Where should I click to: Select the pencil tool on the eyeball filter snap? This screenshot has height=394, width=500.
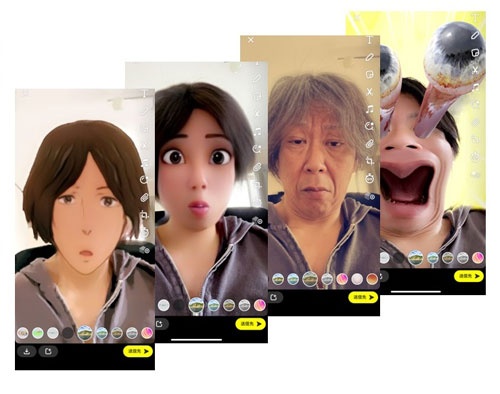tap(475, 34)
